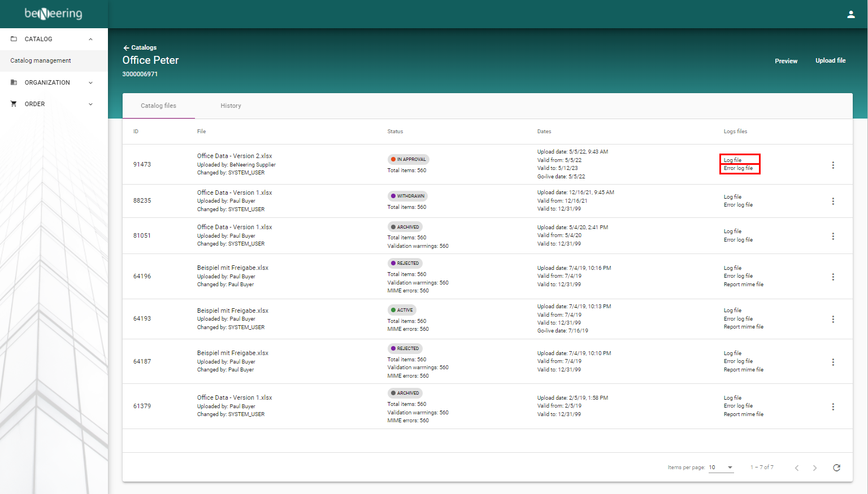The height and width of the screenshot is (494, 868).
Task: Open the Report mime file for row 64196
Action: [744, 284]
